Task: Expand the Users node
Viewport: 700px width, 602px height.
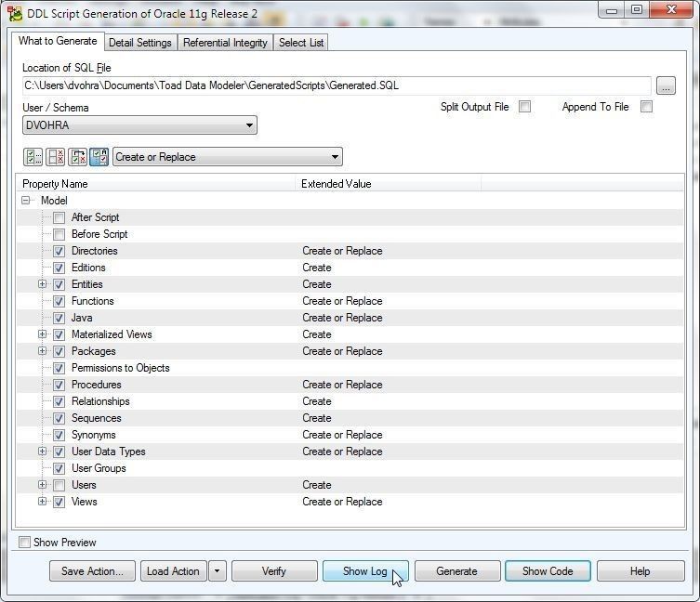Action: coord(43,485)
